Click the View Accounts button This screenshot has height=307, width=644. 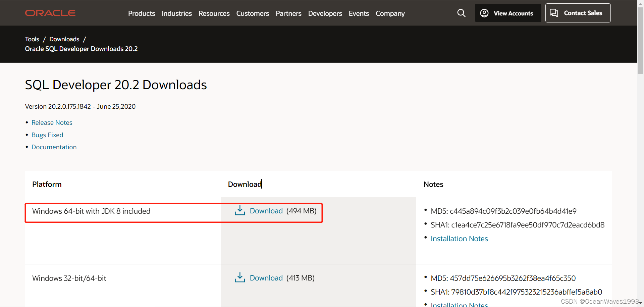(508, 13)
